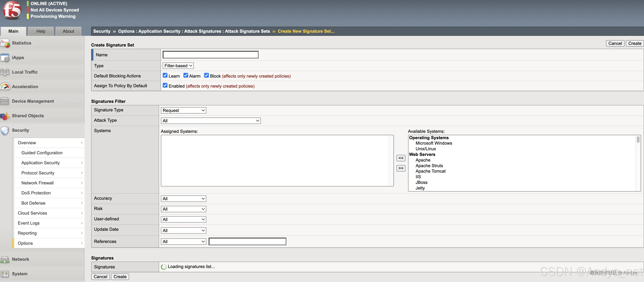Open Application Security submenu item
The width and height of the screenshot is (644, 282).
click(40, 163)
